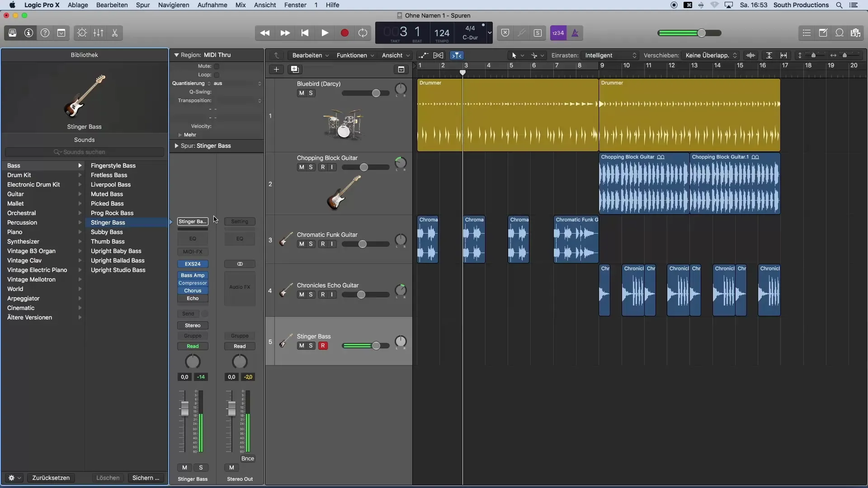This screenshot has width=868, height=488.
Task: Toggle the Inspector info icon
Action: [28, 33]
